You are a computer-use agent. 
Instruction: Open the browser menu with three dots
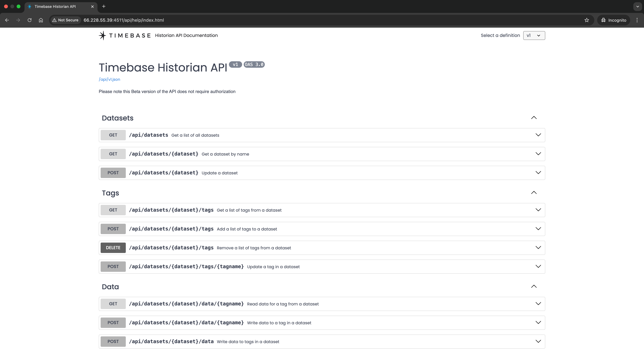637,20
